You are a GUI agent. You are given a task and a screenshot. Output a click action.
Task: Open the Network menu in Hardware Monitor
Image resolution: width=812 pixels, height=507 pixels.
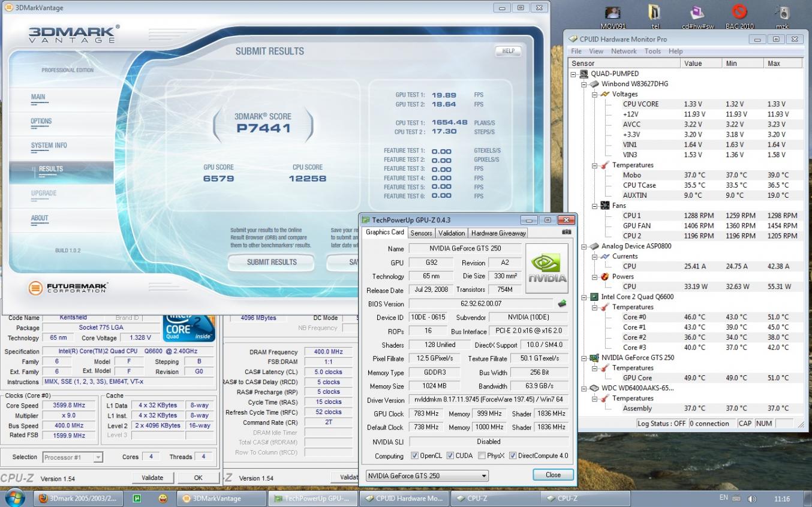pos(624,52)
